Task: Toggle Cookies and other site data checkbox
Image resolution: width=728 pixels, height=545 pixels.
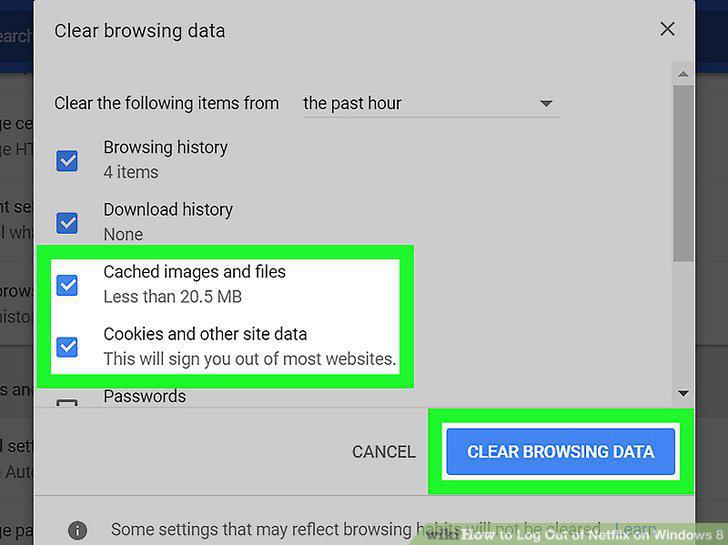Action: coord(67,347)
